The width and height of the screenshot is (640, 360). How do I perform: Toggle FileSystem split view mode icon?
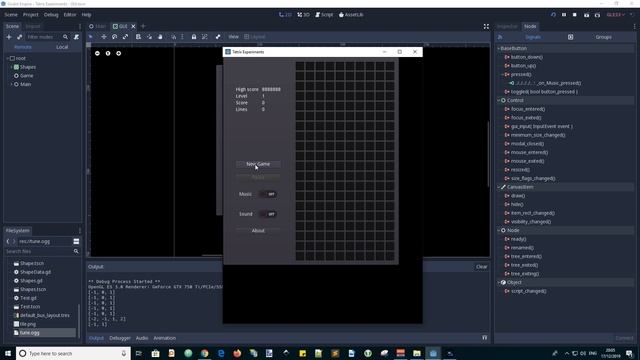click(76, 241)
